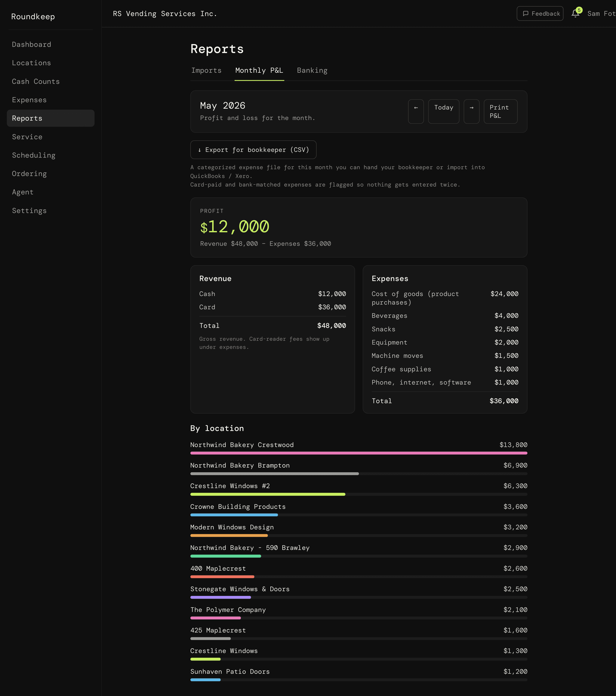Click Phone, internet, software expense row
The height and width of the screenshot is (696, 616).
click(445, 382)
